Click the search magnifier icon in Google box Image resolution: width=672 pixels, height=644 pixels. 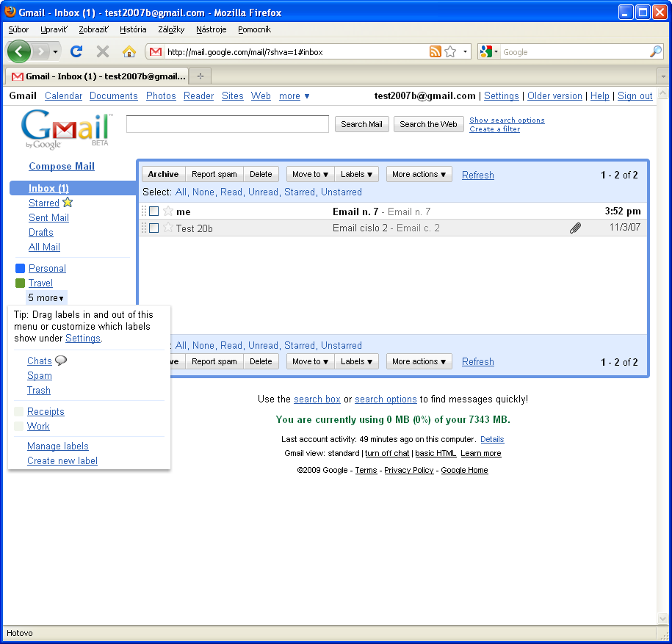656,52
